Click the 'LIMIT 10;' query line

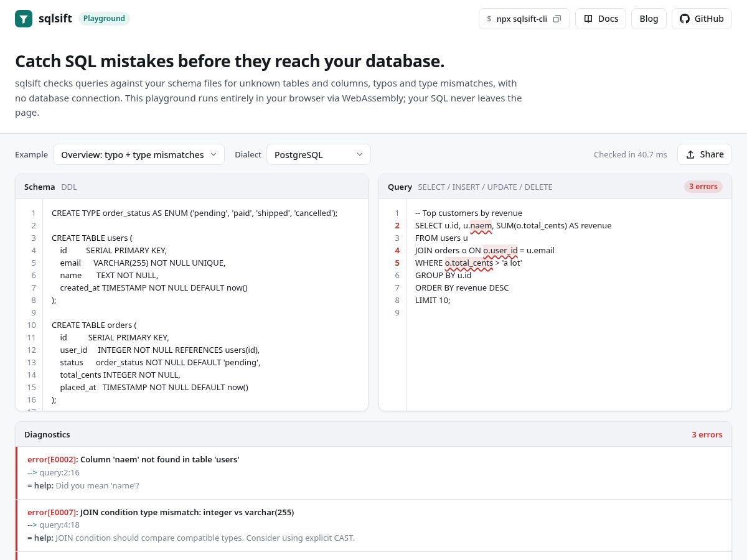(x=433, y=300)
